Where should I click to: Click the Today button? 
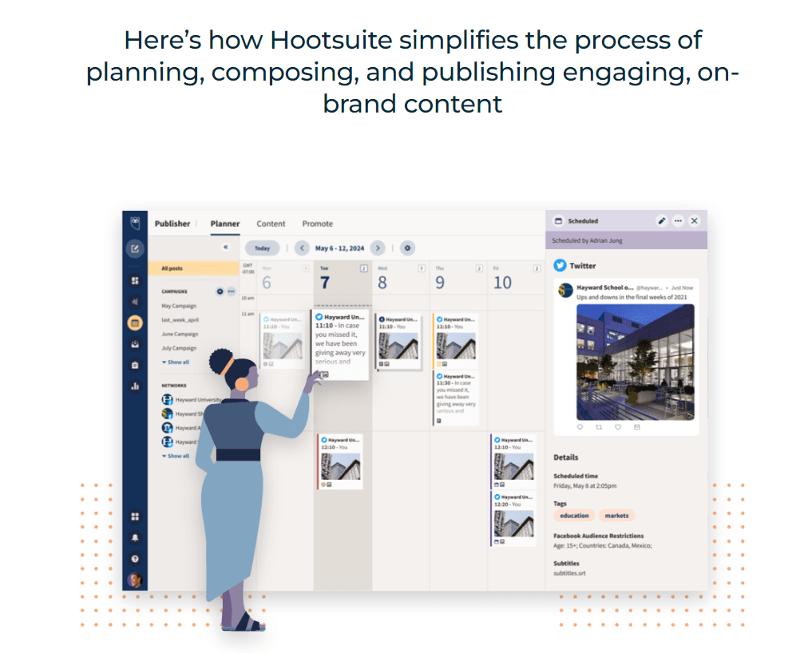(262, 248)
